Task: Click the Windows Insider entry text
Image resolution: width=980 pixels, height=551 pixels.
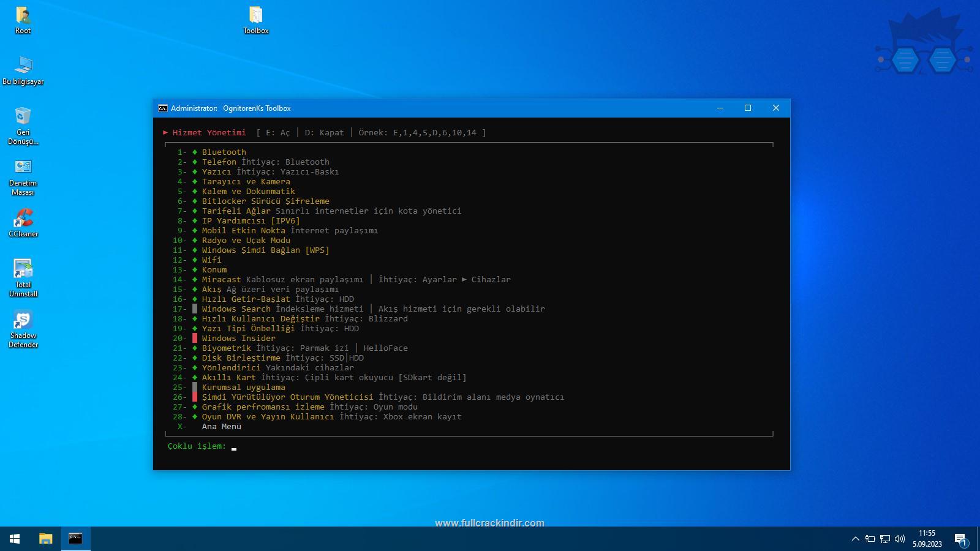Action: pos(238,339)
